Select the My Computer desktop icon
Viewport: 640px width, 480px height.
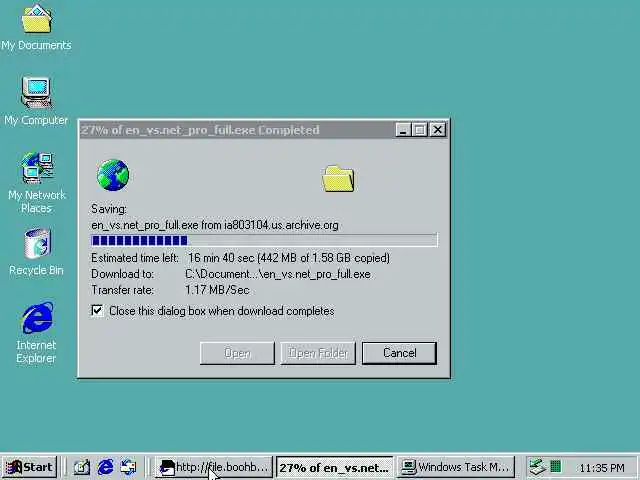[36, 100]
